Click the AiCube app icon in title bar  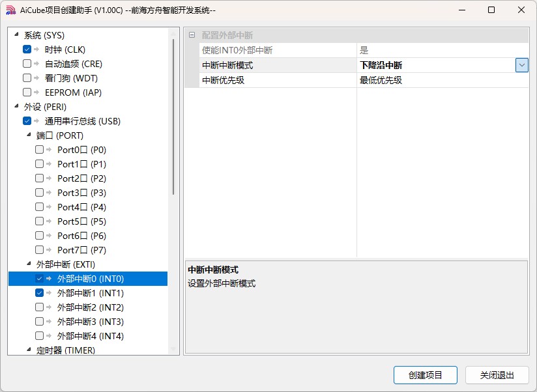pyautogui.click(x=11, y=10)
